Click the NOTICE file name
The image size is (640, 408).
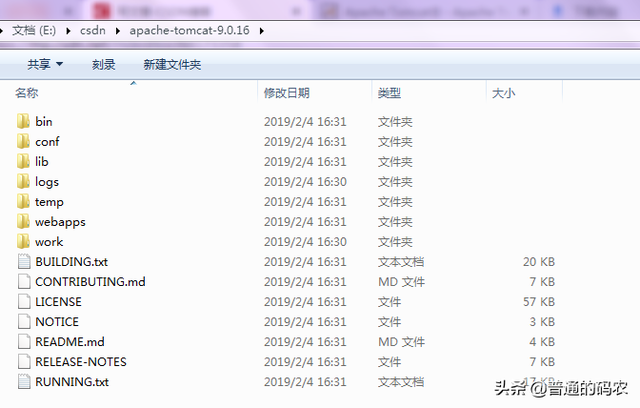57,322
